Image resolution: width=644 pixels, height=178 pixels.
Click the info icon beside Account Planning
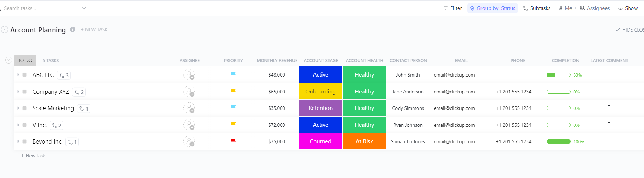tap(72, 29)
